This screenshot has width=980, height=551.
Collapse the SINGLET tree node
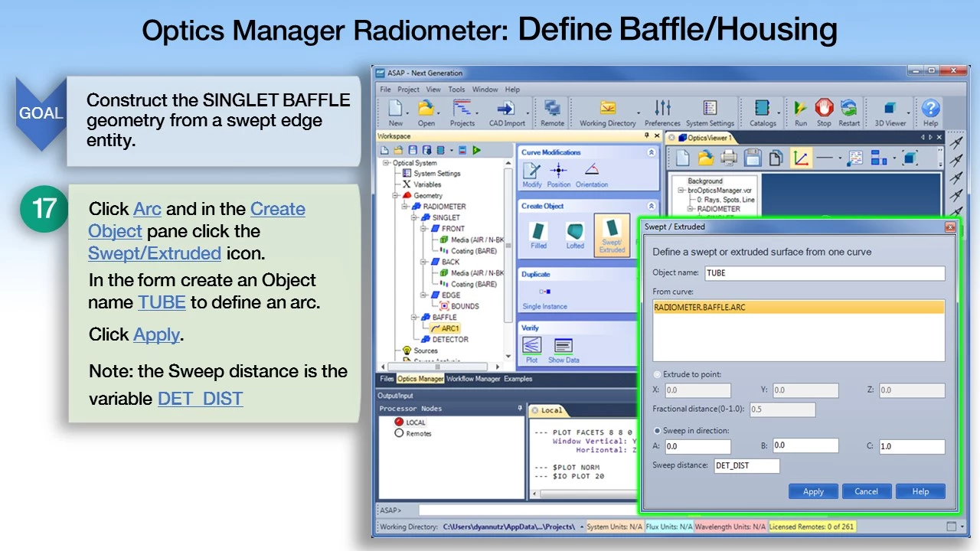(414, 217)
